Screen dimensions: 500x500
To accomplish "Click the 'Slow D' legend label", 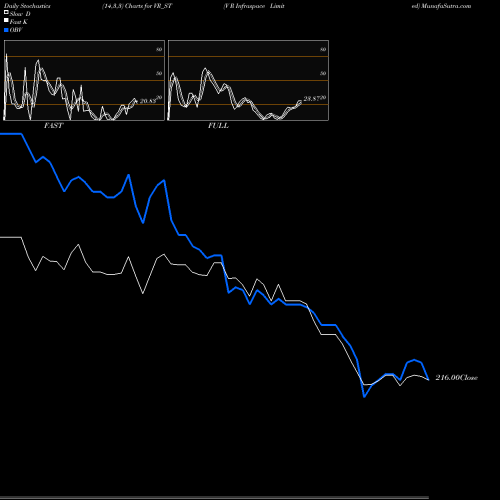I will pos(20,14).
